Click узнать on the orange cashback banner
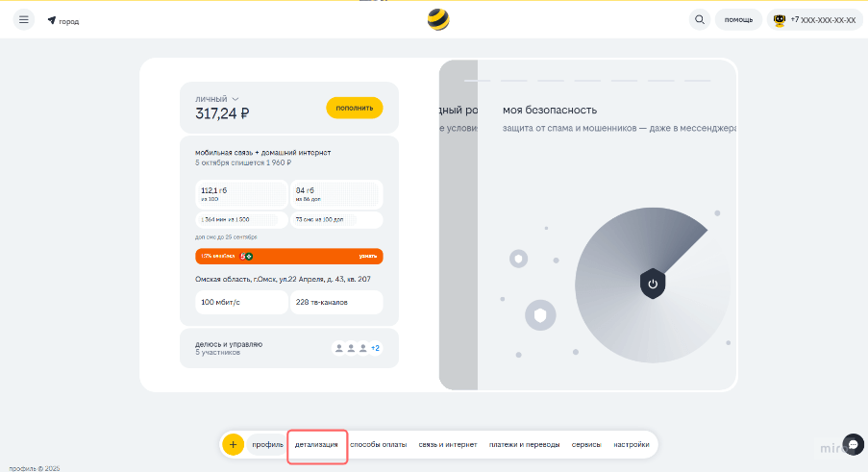868x472 pixels. pyautogui.click(x=367, y=257)
